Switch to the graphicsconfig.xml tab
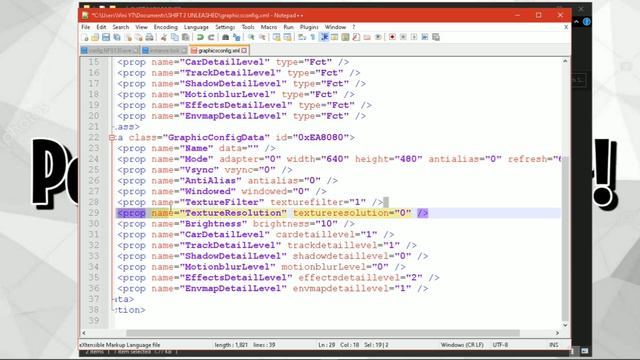The image size is (640, 360). pyautogui.click(x=219, y=51)
